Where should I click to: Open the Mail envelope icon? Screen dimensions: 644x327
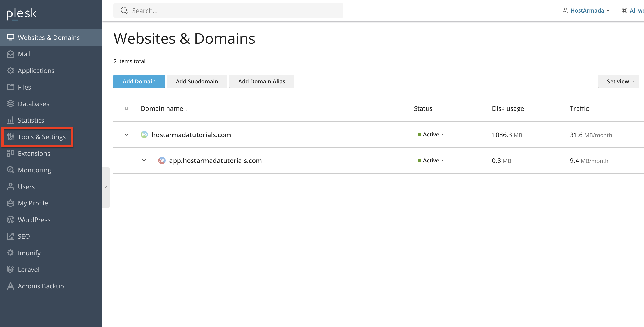coord(10,54)
